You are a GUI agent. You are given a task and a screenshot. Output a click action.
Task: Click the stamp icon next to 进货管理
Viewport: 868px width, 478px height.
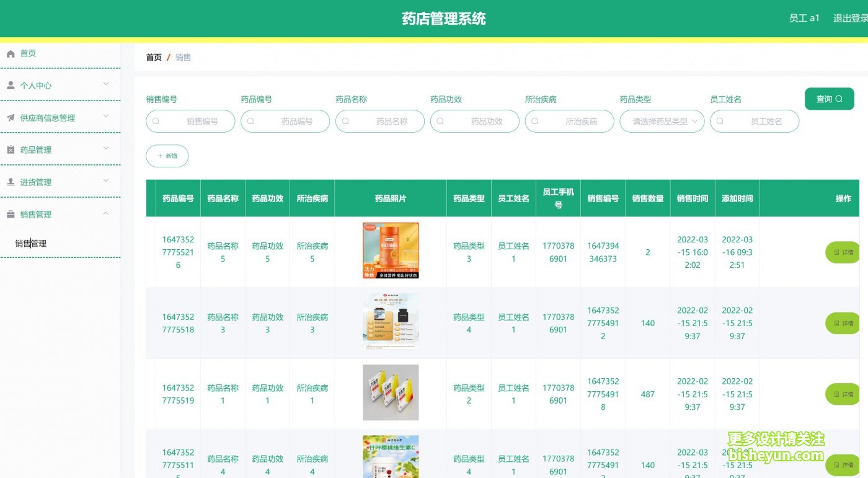point(11,182)
